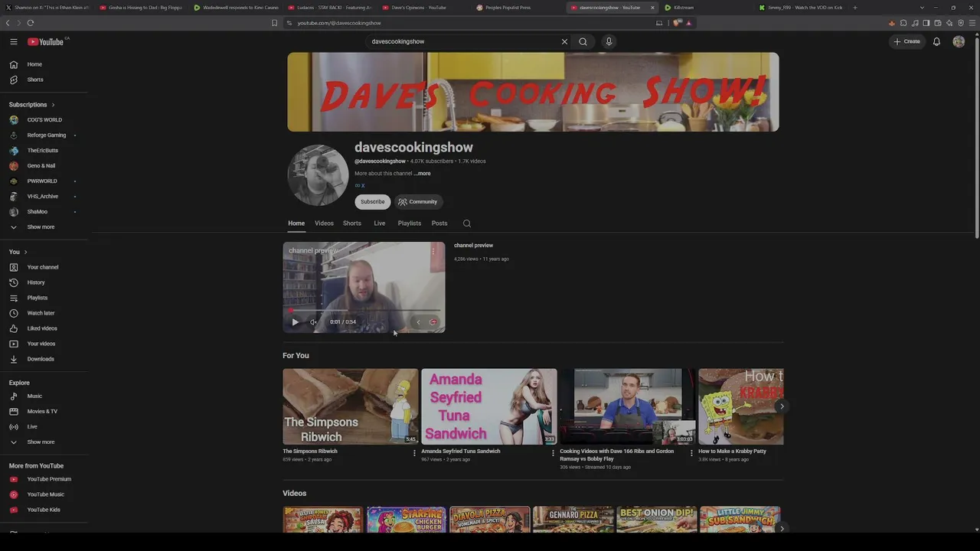980x551 pixels.
Task: Switch to the Peoples Populist Press browser tab
Action: click(x=508, y=8)
